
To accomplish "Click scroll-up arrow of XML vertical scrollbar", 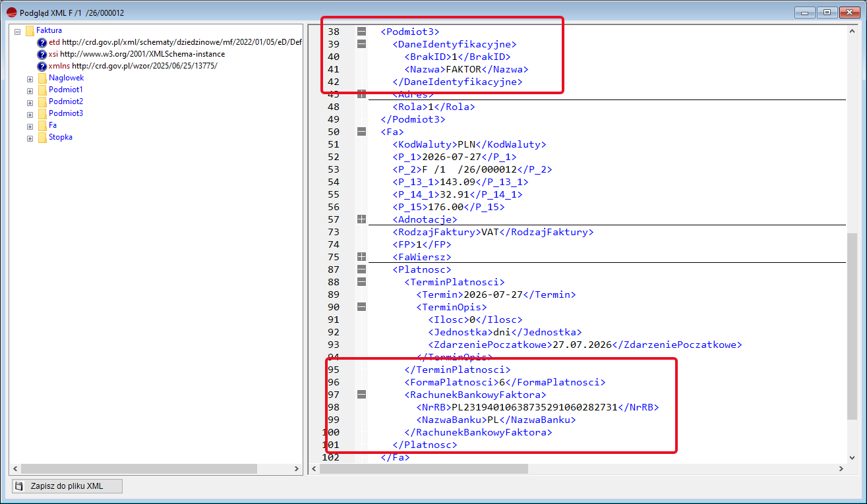I will (851, 30).
